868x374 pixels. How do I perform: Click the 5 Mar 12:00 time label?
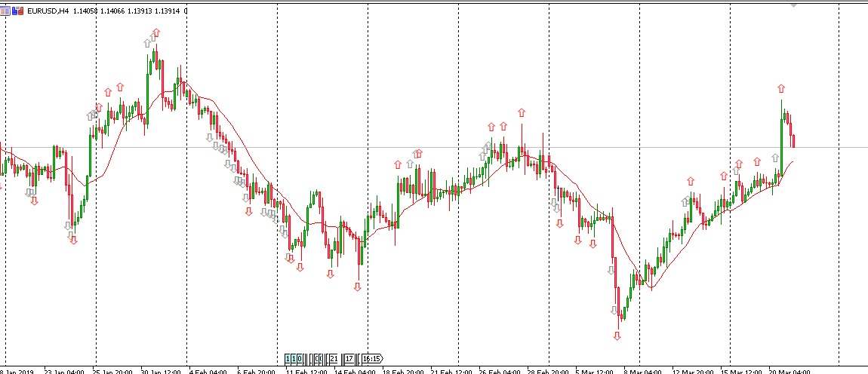click(595, 371)
